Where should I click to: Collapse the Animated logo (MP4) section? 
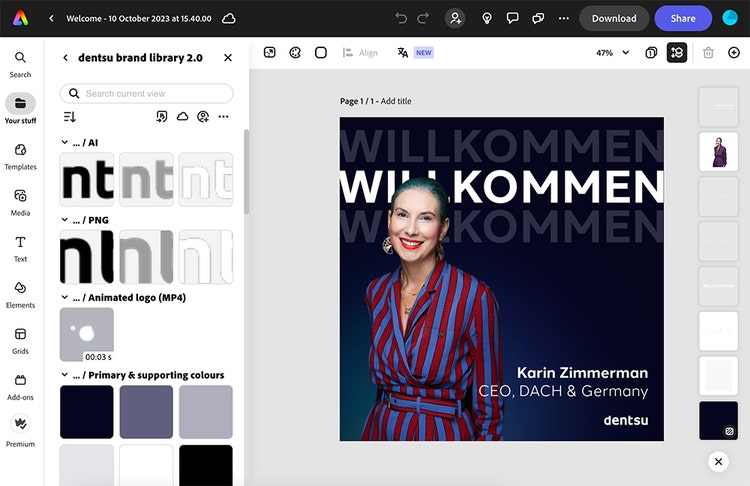point(65,297)
